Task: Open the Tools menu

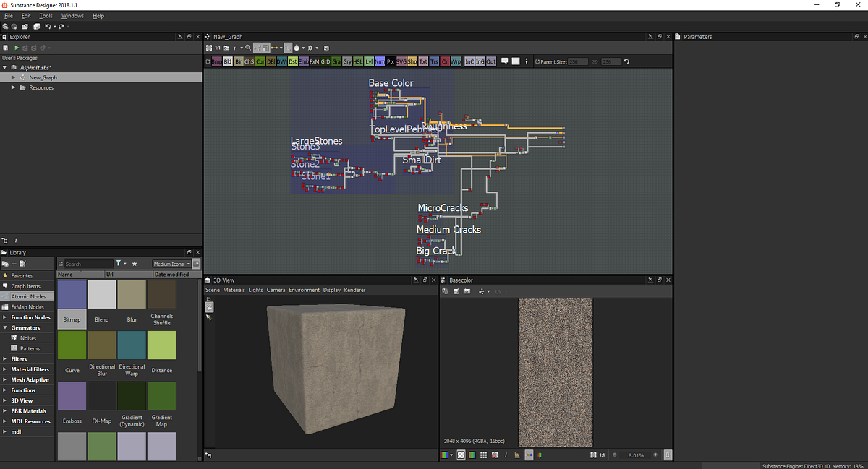Action: 46,15
